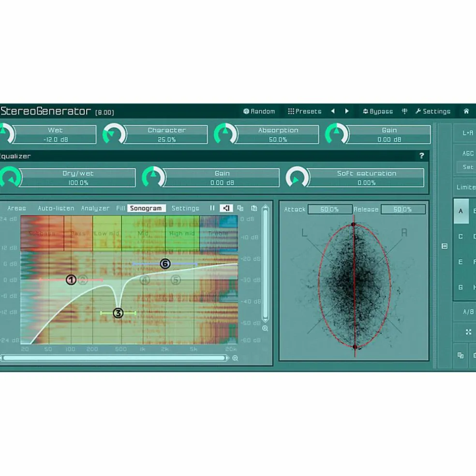Toggle the plugin Bypass

click(378, 111)
